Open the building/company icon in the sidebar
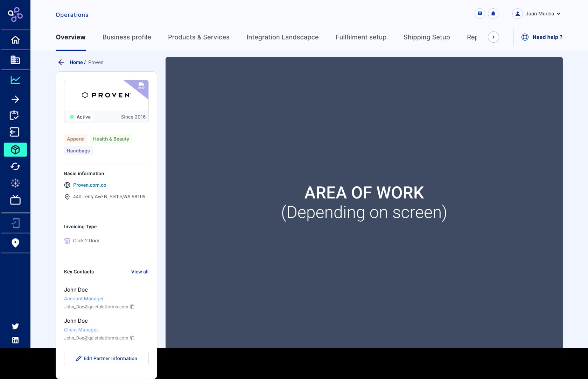588x379 pixels. pos(15,60)
